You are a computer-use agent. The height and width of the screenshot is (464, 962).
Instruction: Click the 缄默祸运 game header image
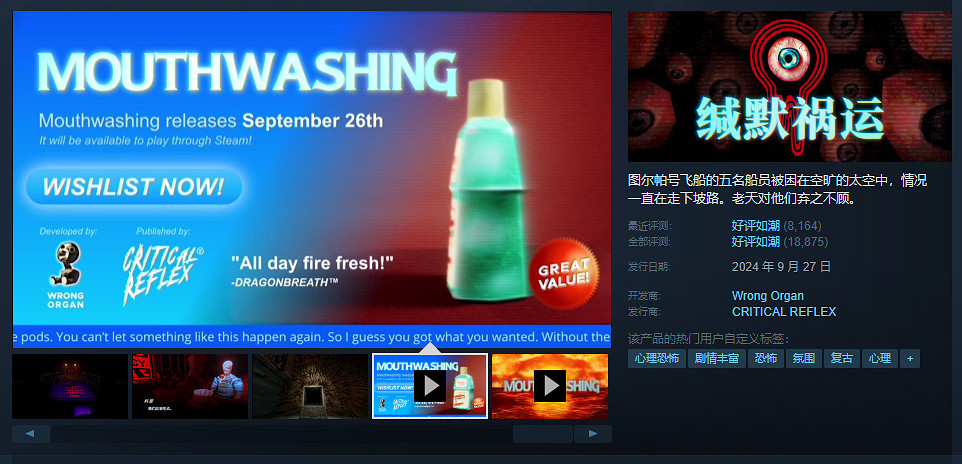(x=790, y=87)
